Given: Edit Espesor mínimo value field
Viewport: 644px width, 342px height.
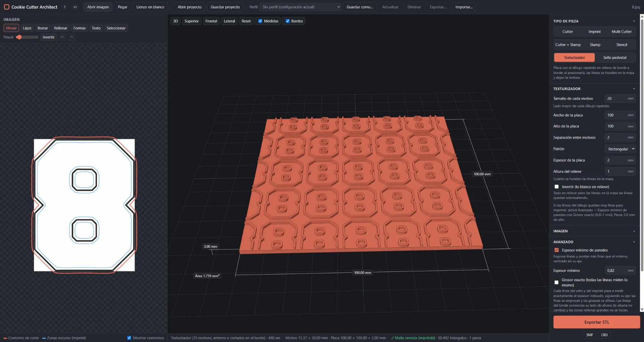Looking at the screenshot, I should [620, 271].
